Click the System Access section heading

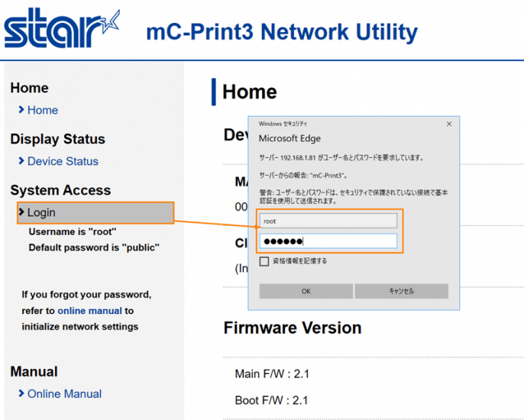60,190
